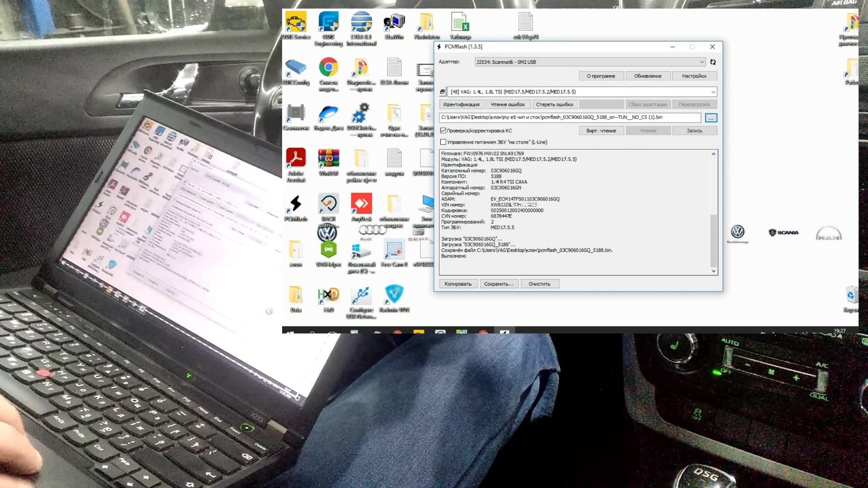Viewport: 868px width, 488px height.
Task: Enable Управление питанием ЭБУ "на столе" checkbox
Action: pyautogui.click(x=443, y=142)
